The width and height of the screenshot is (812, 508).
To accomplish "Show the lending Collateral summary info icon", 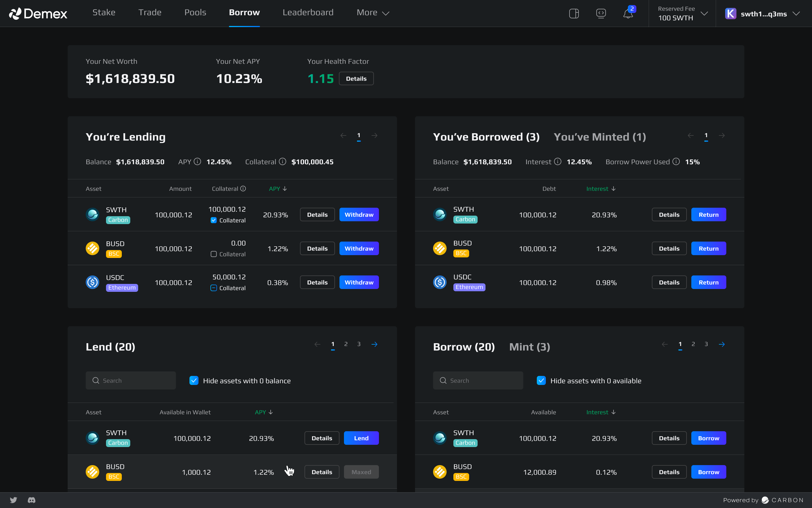I will [283, 162].
